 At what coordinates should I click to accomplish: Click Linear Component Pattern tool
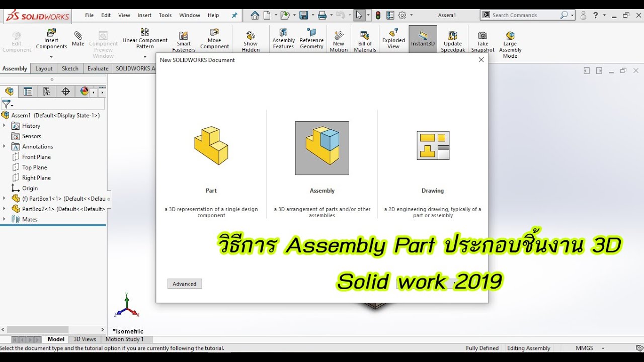(145, 39)
